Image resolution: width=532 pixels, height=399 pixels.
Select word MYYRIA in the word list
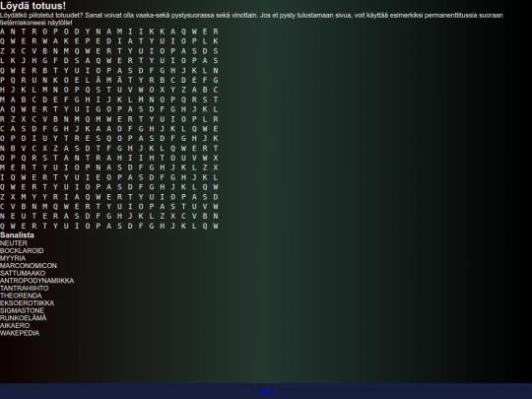pyautogui.click(x=13, y=258)
